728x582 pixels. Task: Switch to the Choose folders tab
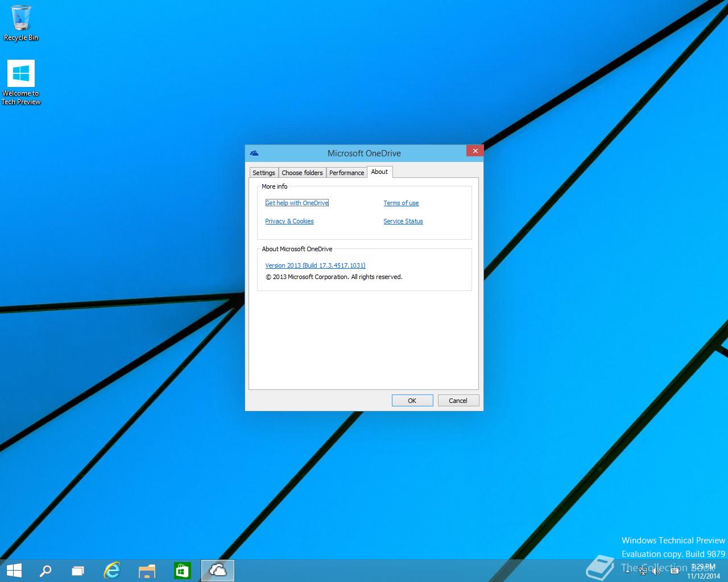tap(302, 173)
